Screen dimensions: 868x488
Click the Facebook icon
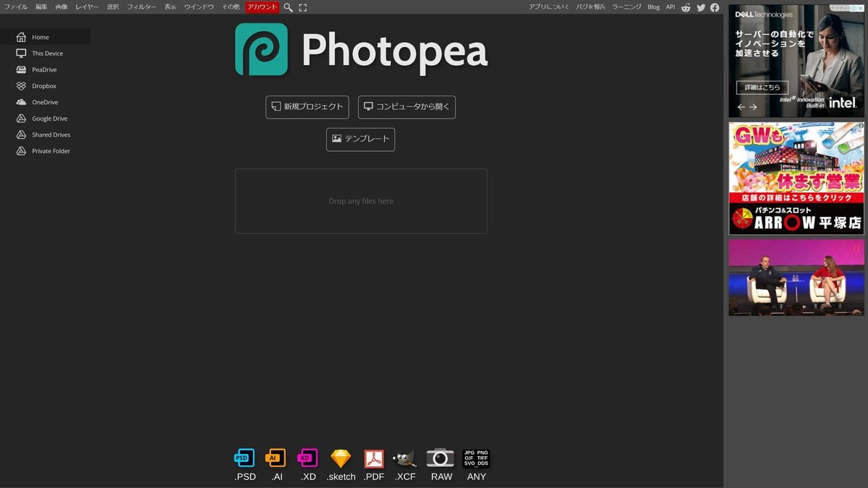pyautogui.click(x=715, y=7)
